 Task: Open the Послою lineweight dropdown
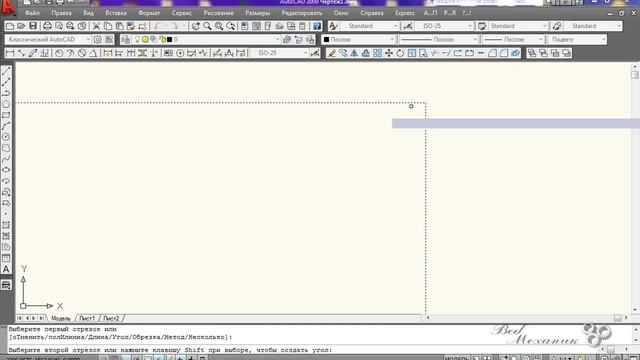(x=513, y=40)
